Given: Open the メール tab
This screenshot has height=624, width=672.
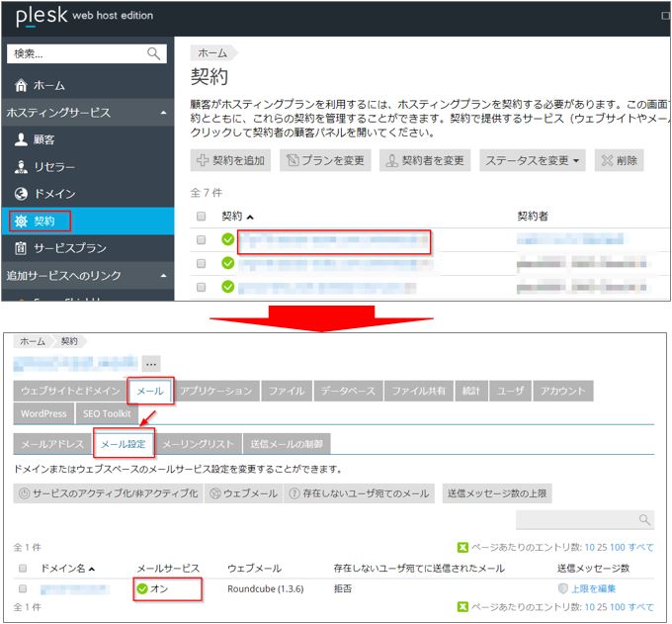Looking at the screenshot, I should tap(150, 391).
